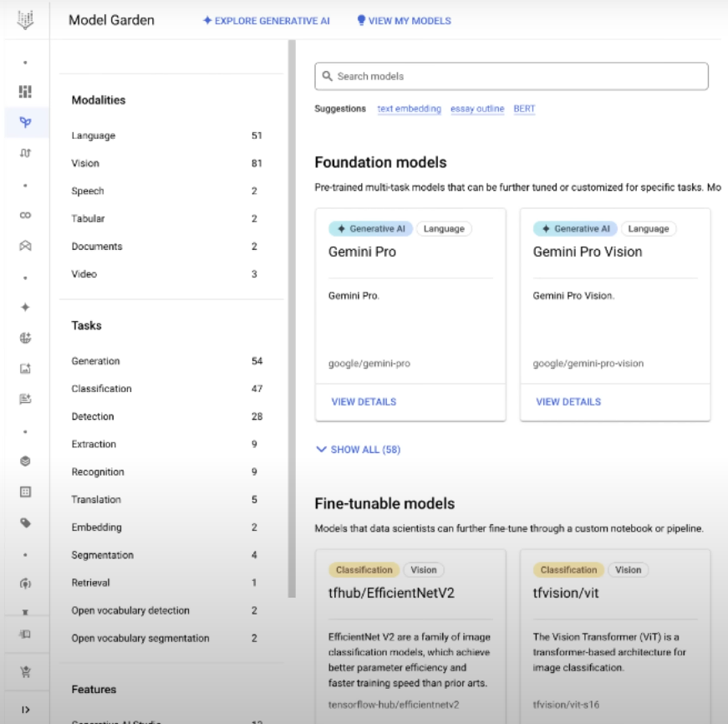Click Language chip on Gemini Pro Vision card
Image resolution: width=728 pixels, height=724 pixels.
click(x=648, y=228)
